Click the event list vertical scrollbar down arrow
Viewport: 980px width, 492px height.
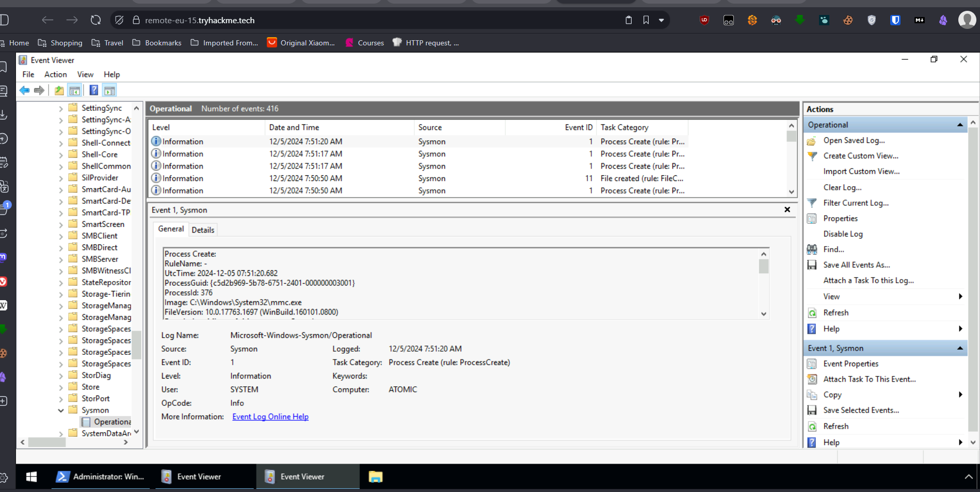(x=791, y=192)
